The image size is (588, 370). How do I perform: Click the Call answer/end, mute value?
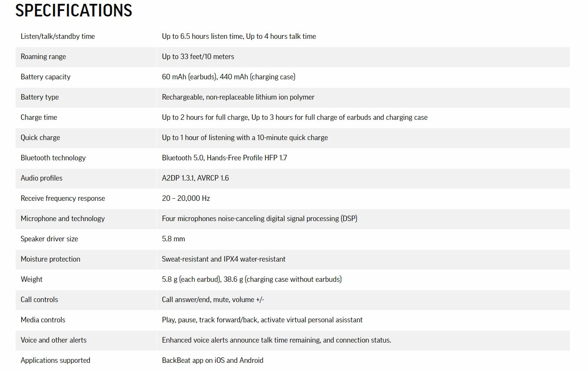[213, 300]
